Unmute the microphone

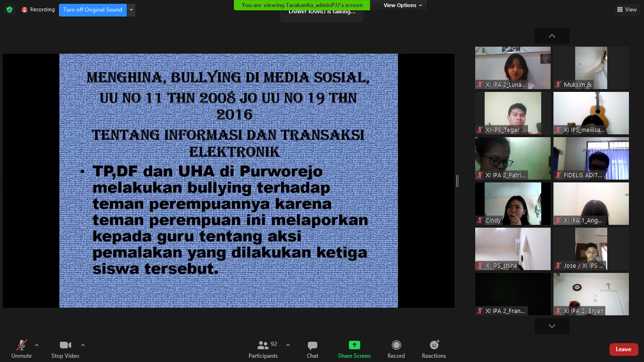22,349
